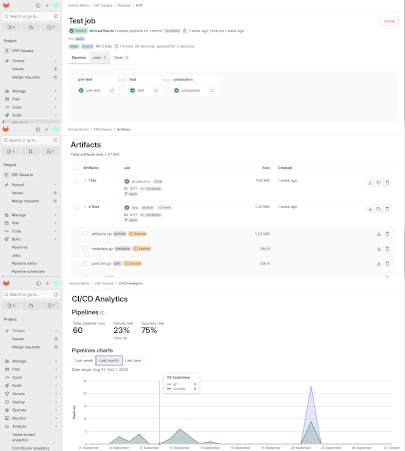Download artifacts of the test job row
The image size is (405, 451).
370,209
